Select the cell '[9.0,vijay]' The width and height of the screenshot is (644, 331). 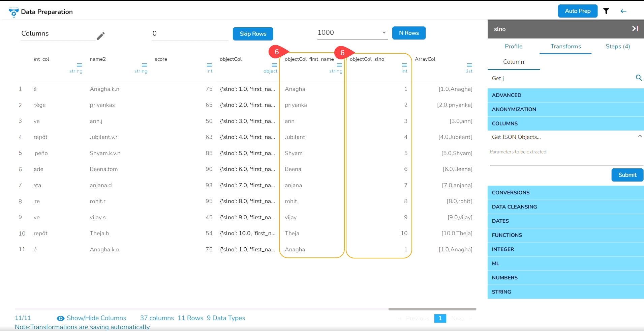click(460, 217)
